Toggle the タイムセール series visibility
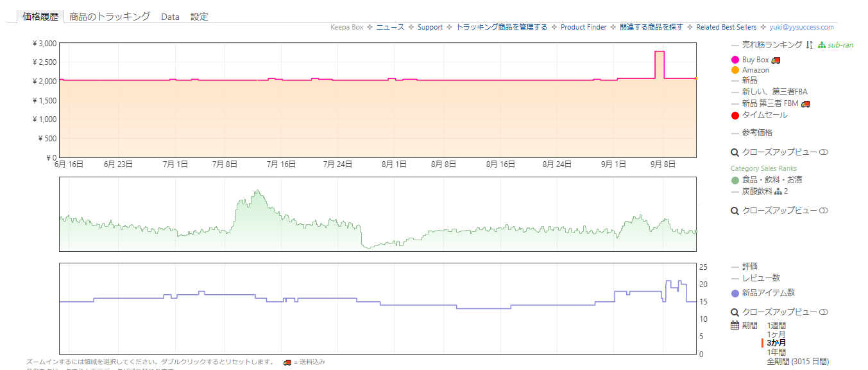 coord(764,115)
